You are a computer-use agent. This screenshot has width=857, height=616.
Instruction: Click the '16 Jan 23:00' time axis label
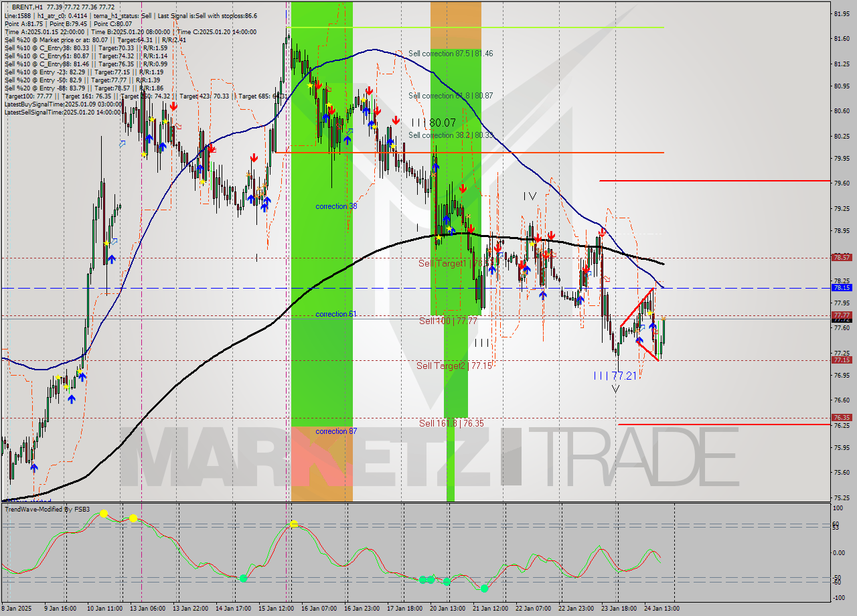coord(362,609)
